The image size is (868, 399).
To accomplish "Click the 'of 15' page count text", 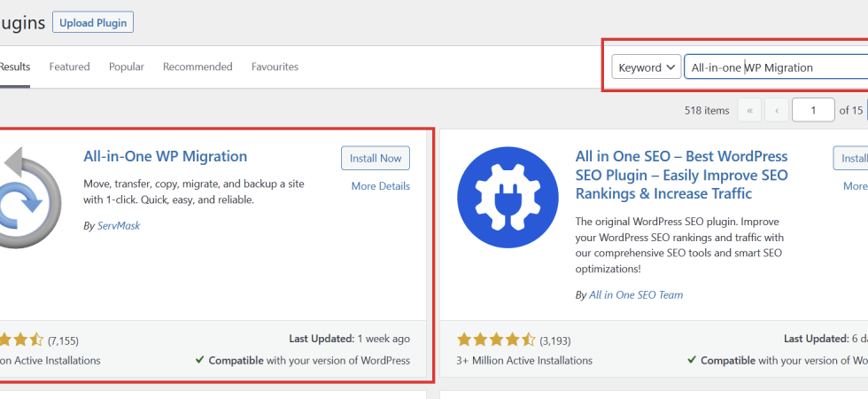I will [x=851, y=110].
